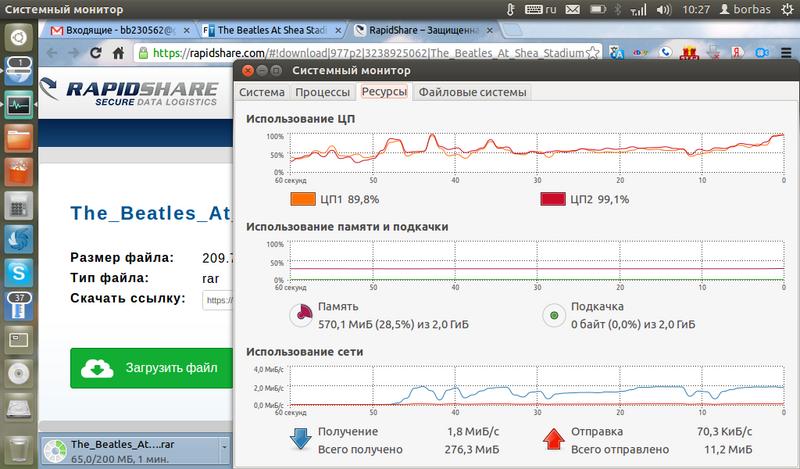Change the Подкачка green color swatch
The width and height of the screenshot is (800, 469).
click(554, 315)
